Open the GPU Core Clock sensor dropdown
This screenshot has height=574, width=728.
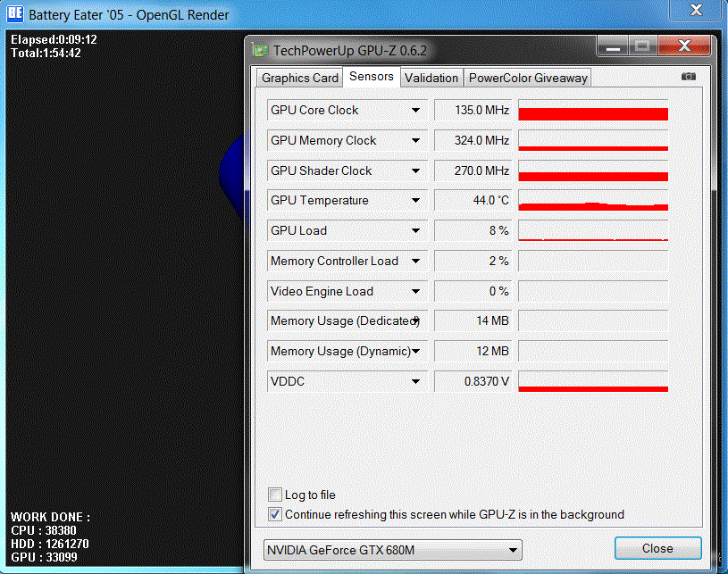coord(415,111)
